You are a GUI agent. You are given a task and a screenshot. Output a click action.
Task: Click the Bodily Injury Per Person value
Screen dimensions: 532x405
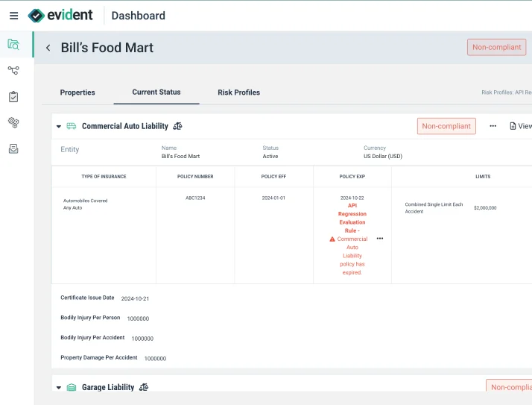coord(138,318)
